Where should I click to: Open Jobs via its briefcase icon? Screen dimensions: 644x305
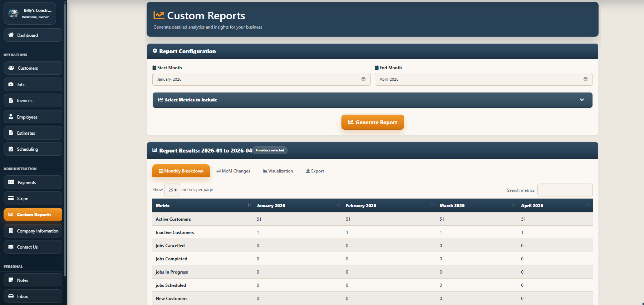coord(11,84)
